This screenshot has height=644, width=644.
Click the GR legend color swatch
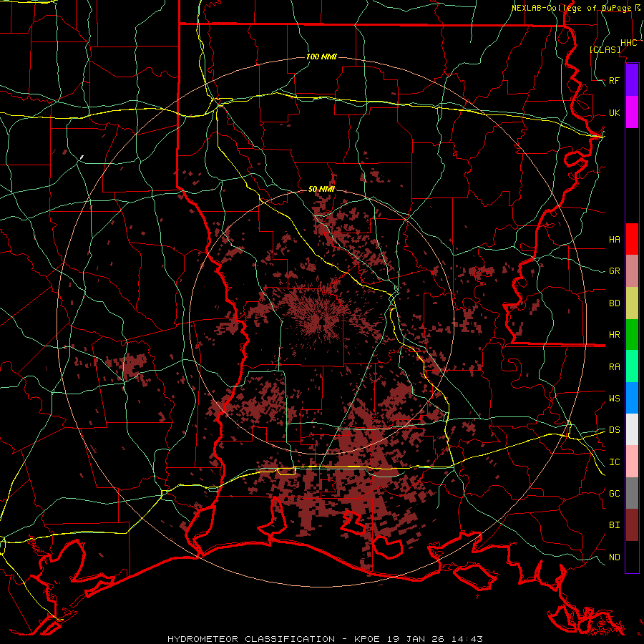[x=632, y=271]
